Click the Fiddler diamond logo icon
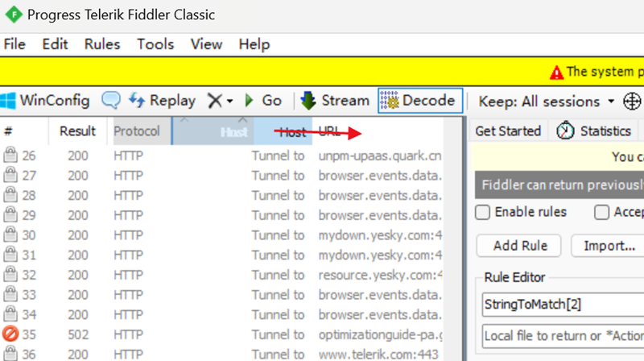Viewport: 644px width, 361px height. (x=14, y=15)
